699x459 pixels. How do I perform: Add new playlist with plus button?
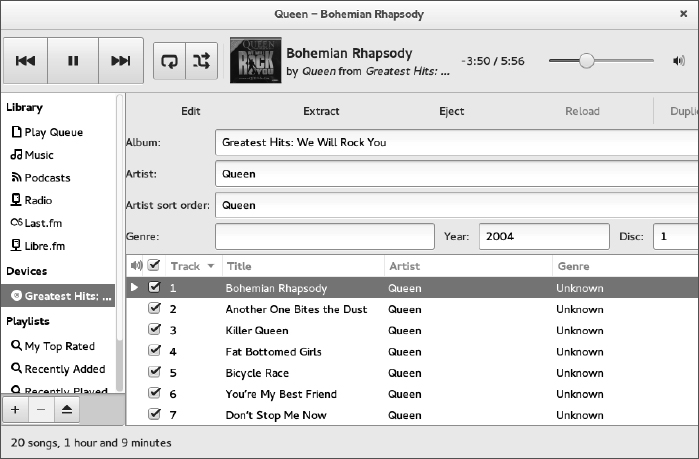point(15,410)
